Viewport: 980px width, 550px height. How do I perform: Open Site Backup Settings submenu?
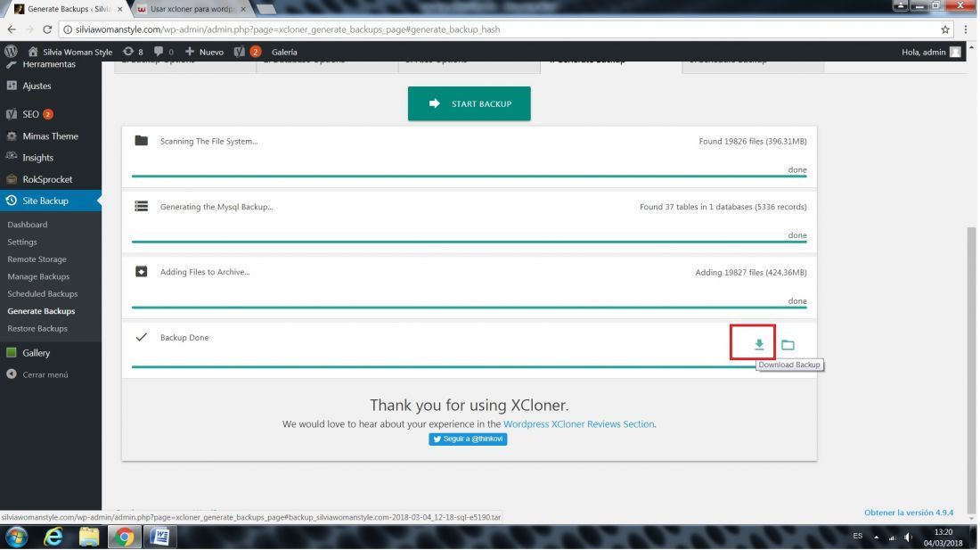click(22, 242)
